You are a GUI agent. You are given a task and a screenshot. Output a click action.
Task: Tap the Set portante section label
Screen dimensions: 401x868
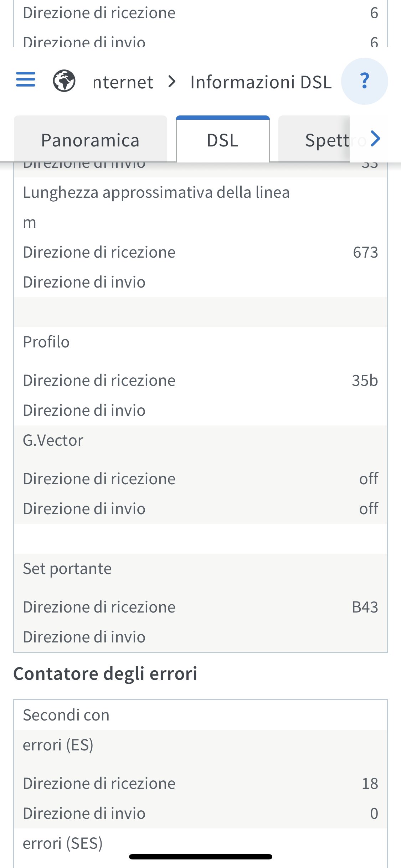pos(67,569)
